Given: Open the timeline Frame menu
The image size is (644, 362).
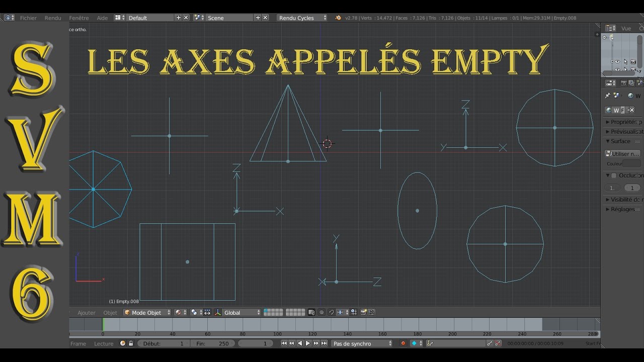Looking at the screenshot, I should coord(78,344).
